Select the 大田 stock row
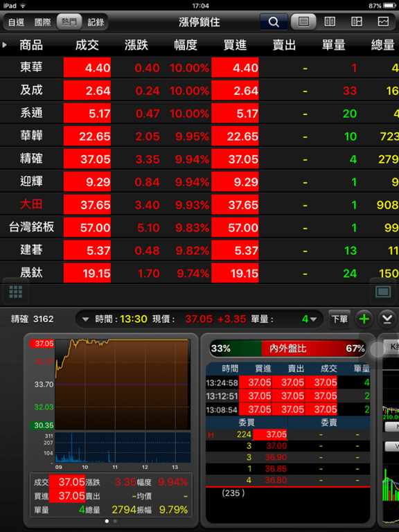Screen dimensions: 399x532 coord(199,204)
